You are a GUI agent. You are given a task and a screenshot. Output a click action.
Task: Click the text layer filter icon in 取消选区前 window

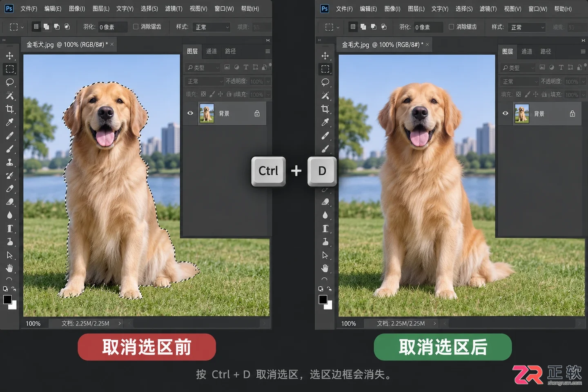pos(246,67)
